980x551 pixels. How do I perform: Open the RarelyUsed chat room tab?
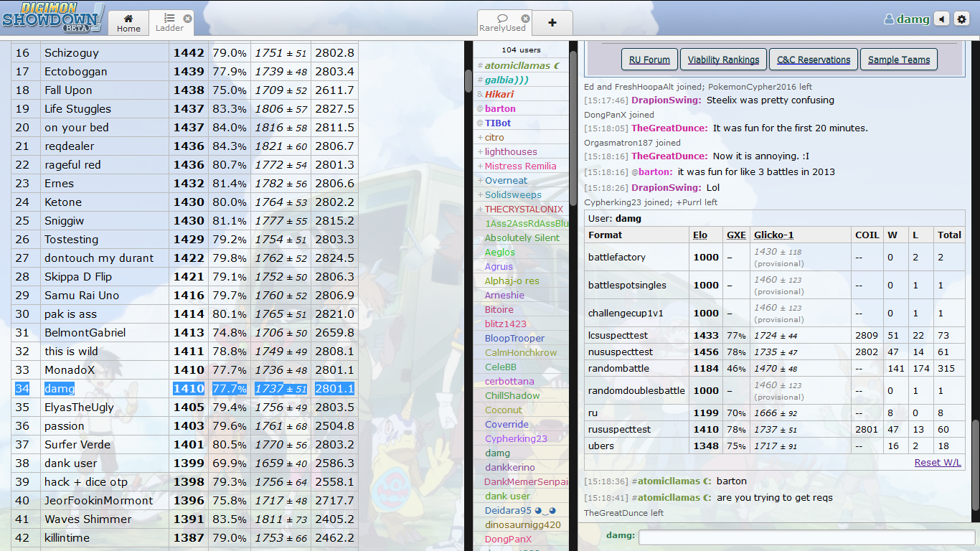click(x=502, y=23)
